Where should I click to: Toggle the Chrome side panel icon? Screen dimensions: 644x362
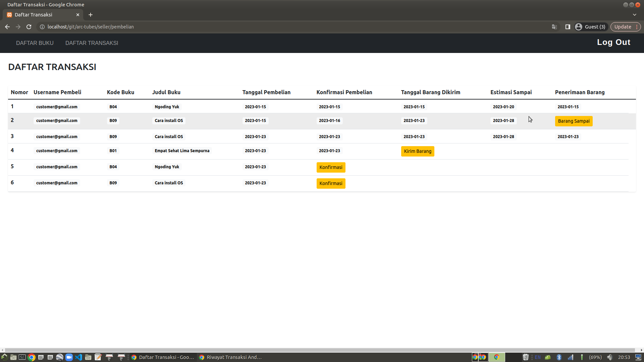pos(568,27)
